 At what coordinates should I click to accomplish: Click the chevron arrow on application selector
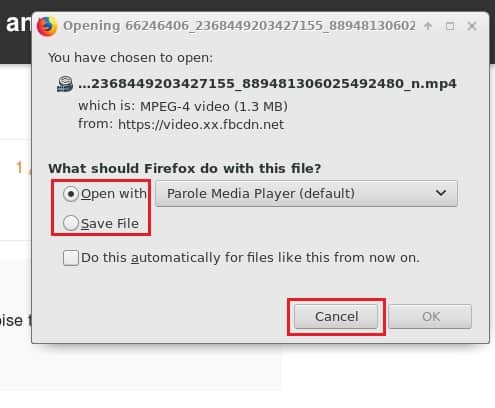(x=441, y=193)
